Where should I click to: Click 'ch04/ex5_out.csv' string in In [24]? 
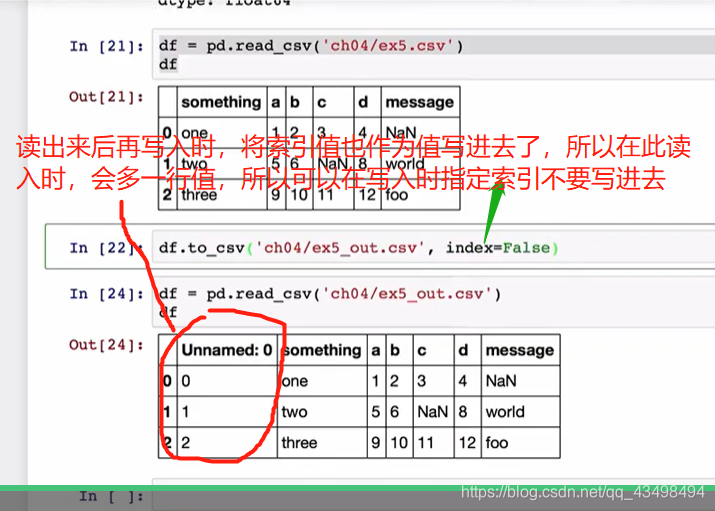click(407, 294)
